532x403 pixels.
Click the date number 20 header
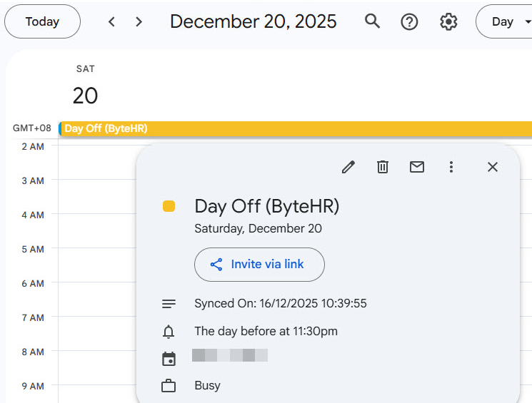(x=85, y=96)
